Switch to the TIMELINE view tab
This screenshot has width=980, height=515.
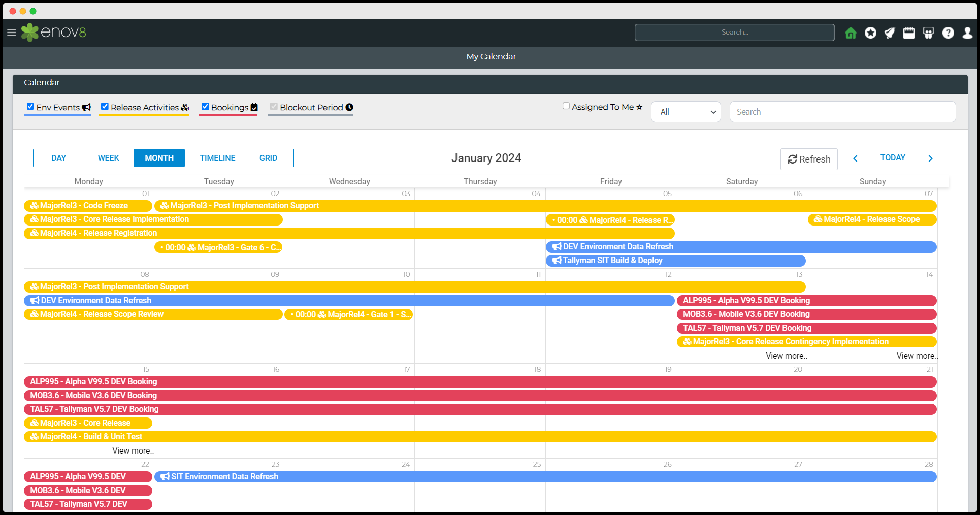pyautogui.click(x=217, y=158)
